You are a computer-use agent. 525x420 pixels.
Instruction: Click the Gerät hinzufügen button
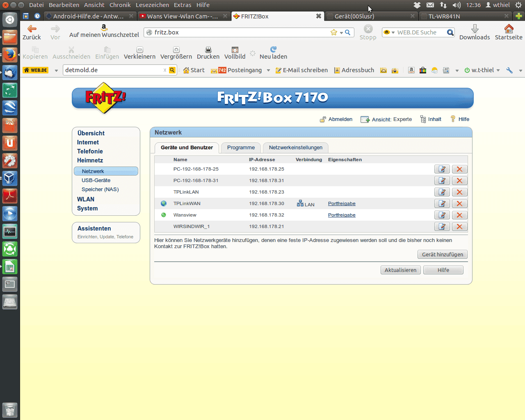[x=443, y=254]
